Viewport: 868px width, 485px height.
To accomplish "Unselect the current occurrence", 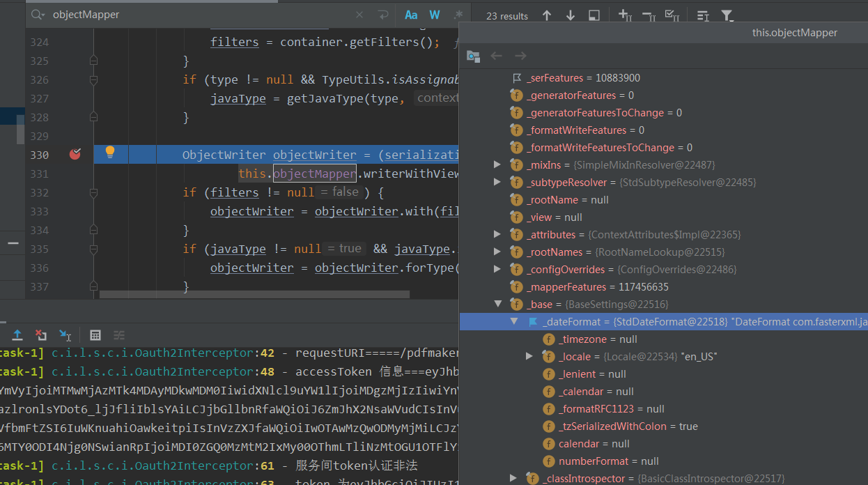I will pyautogui.click(x=648, y=15).
